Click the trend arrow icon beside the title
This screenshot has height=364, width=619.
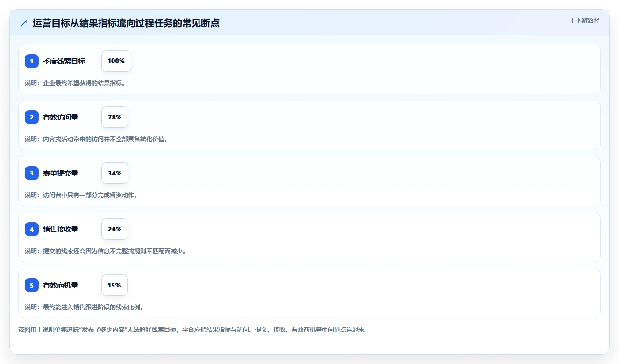click(24, 23)
